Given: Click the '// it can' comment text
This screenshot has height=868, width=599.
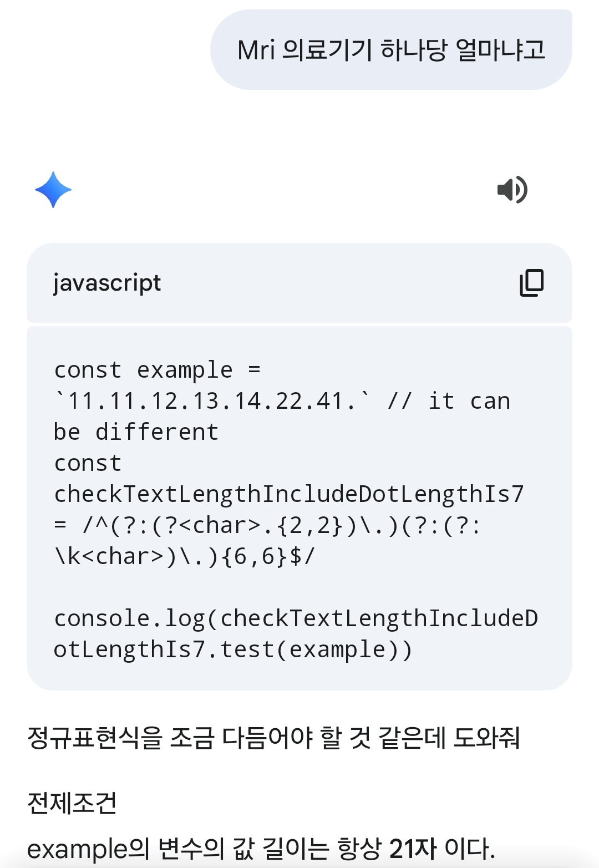Looking at the screenshot, I should (449, 401).
